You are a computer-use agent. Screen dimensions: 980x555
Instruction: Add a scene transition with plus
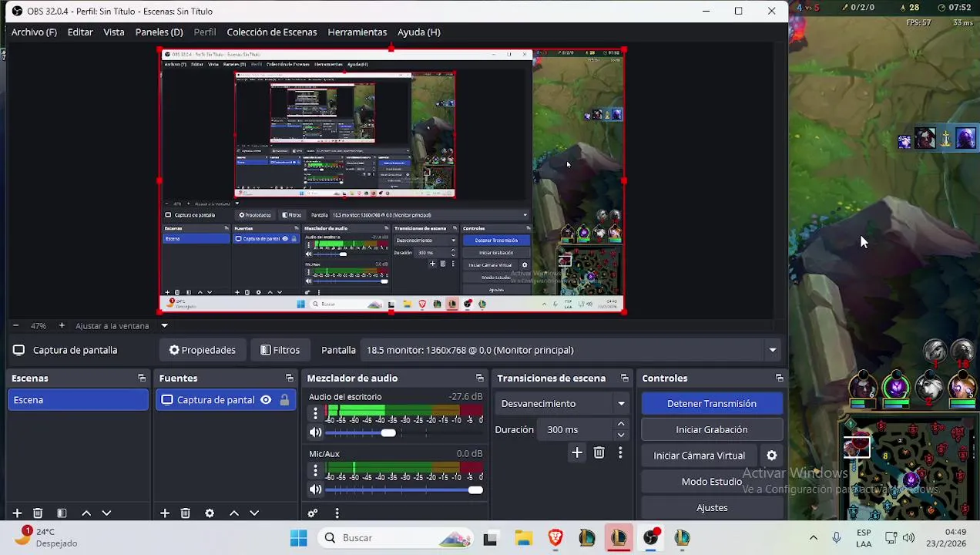click(577, 453)
